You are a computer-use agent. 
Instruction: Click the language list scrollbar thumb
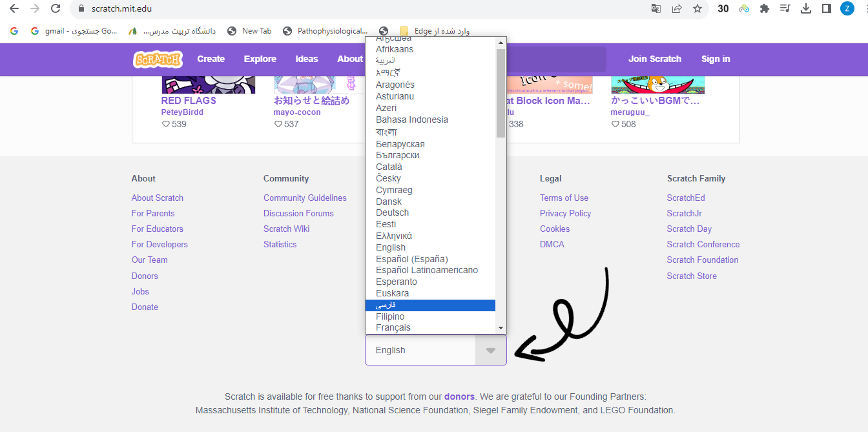[x=501, y=93]
